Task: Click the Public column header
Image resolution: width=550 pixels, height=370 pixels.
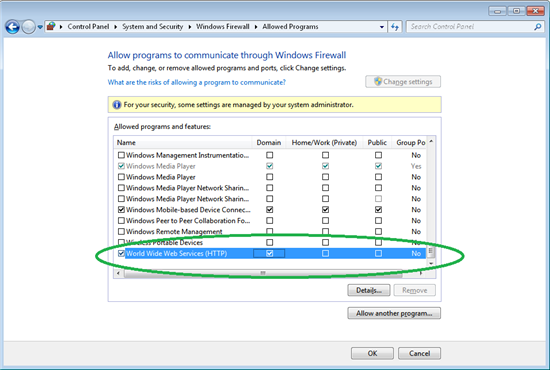Action: (377, 142)
